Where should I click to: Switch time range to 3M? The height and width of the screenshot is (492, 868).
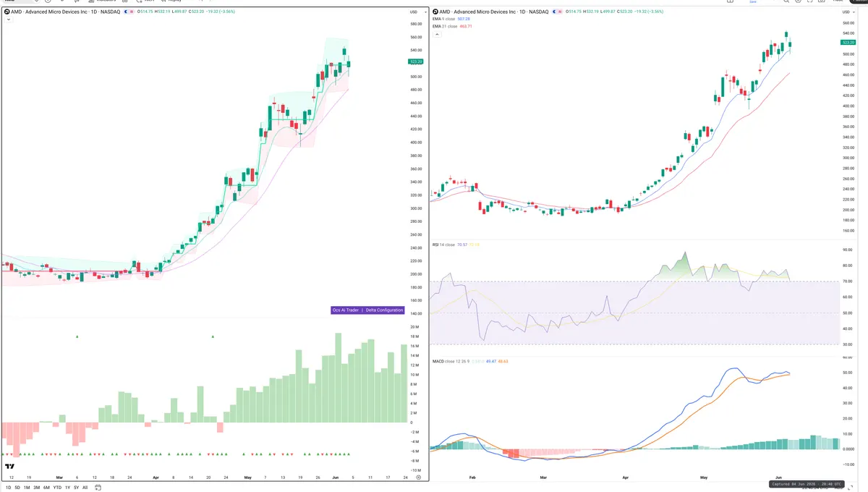[36, 488]
